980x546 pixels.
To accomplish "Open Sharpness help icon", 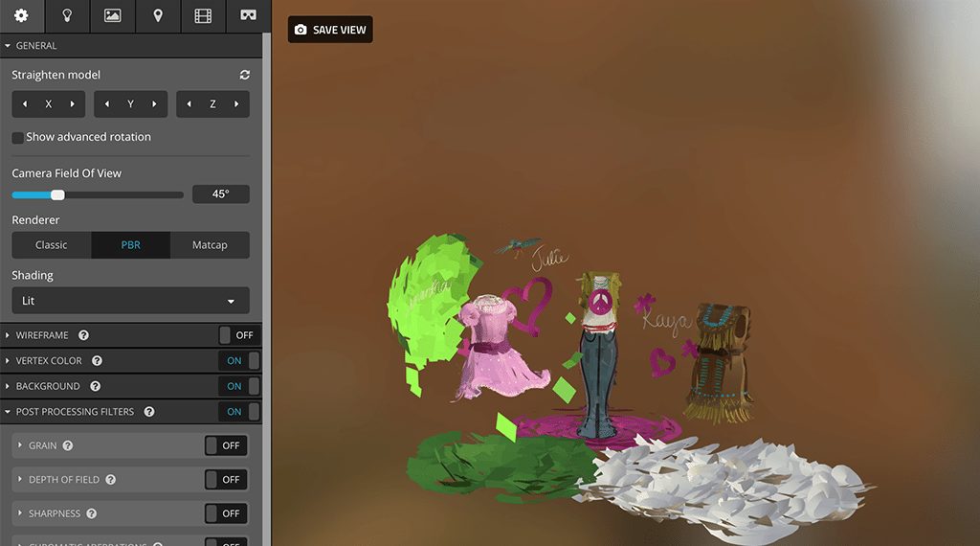I will pyautogui.click(x=91, y=513).
